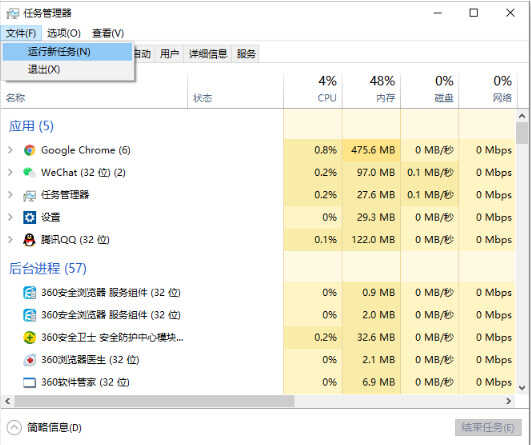531x445 pixels.
Task: Expand the 腾讯QQ (32 位) process group
Action: 10,240
